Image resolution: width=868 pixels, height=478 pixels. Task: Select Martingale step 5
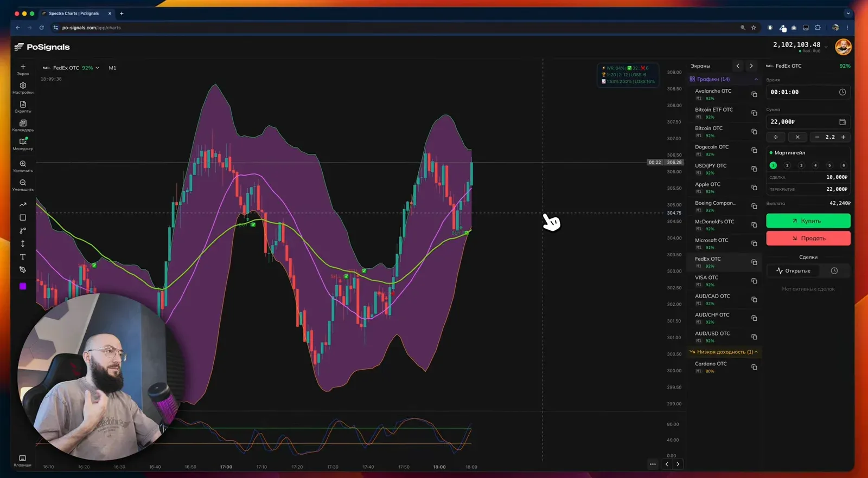pos(829,165)
